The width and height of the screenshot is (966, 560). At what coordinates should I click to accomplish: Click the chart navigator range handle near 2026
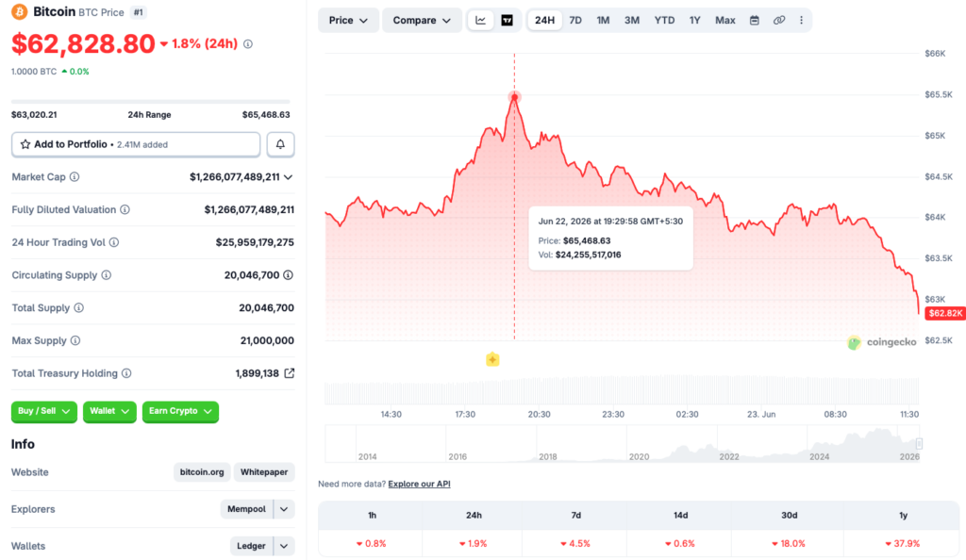[919, 444]
